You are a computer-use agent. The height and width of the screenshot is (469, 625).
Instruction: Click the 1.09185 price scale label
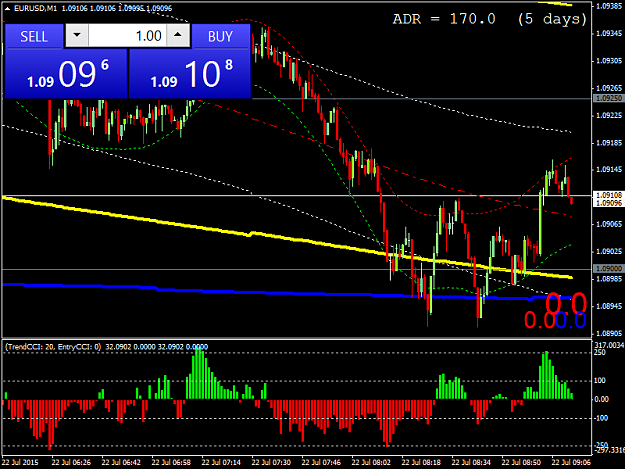(609, 143)
